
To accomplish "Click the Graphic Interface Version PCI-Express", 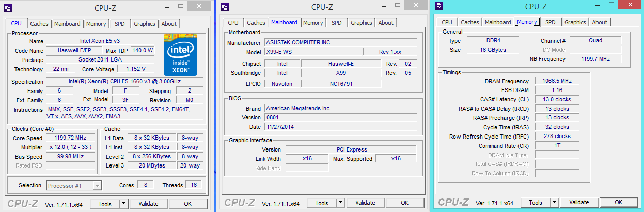I will pos(351,149).
